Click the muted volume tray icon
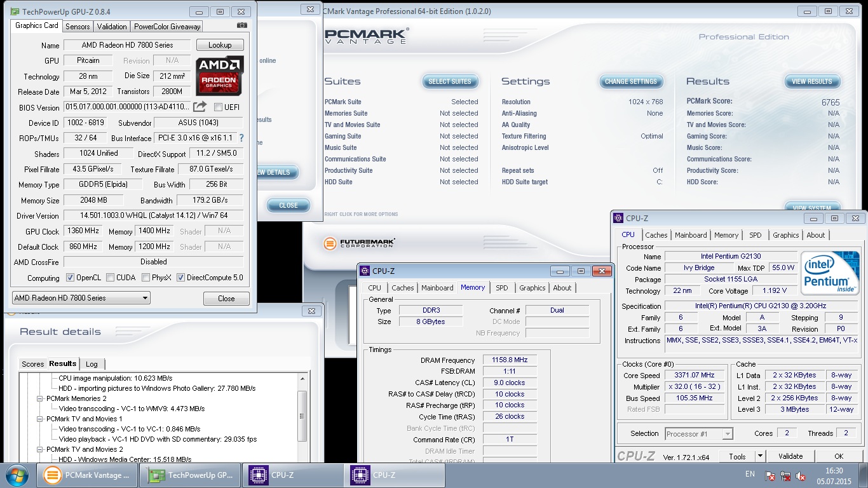This screenshot has width=868, height=488. pyautogui.click(x=801, y=475)
